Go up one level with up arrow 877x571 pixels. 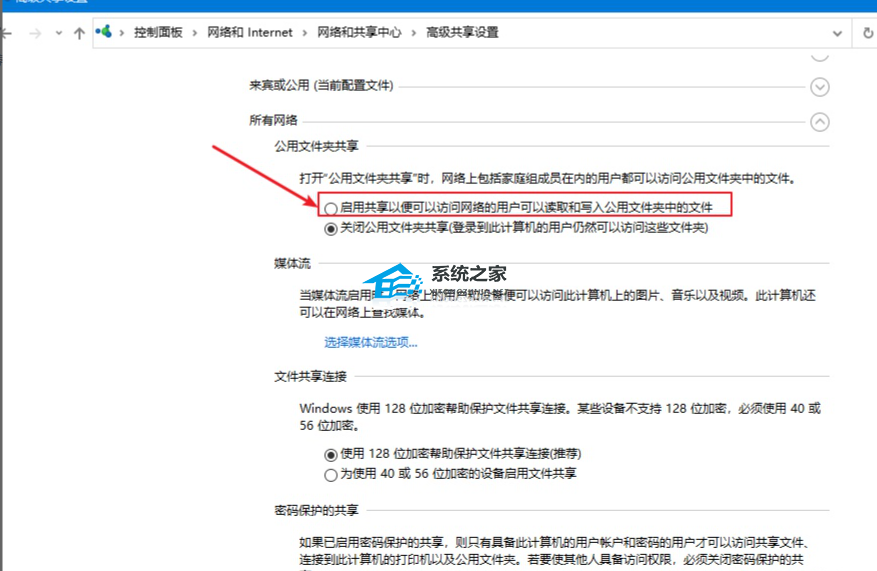[79, 34]
